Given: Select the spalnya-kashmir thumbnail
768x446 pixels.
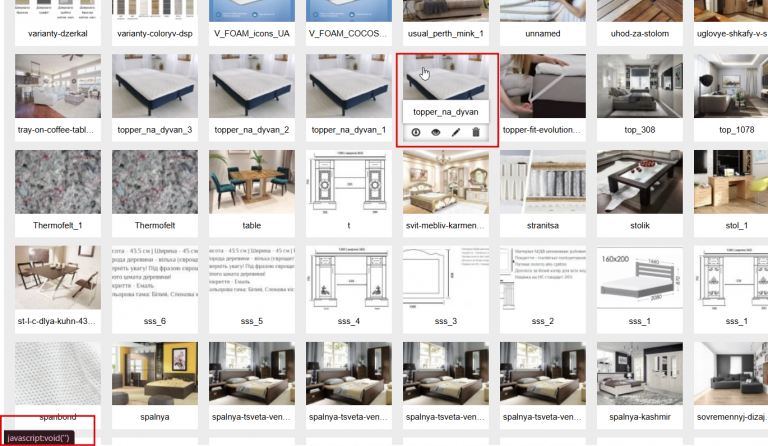Looking at the screenshot, I should pyautogui.click(x=640, y=374).
